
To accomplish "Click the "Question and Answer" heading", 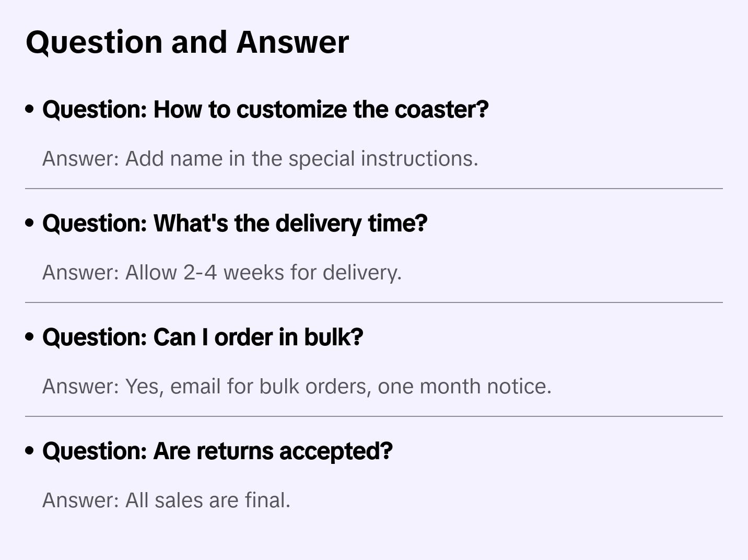I will click(187, 42).
